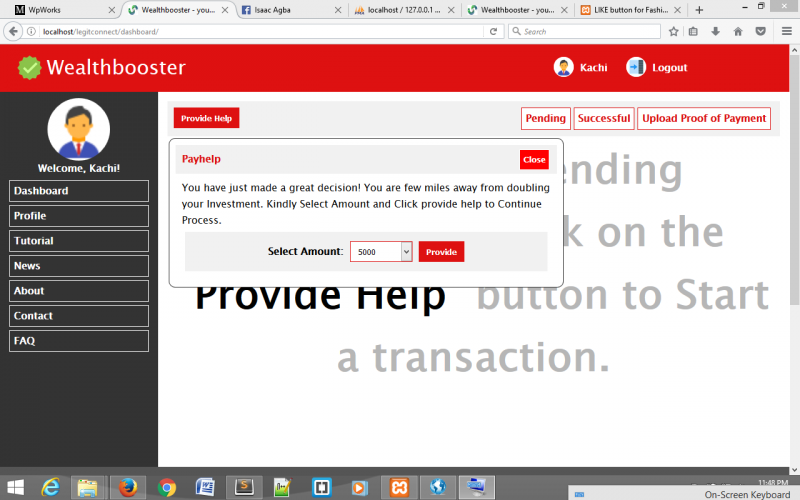
Task: Click scrollbar down arrow at page bottom
Action: (794, 470)
